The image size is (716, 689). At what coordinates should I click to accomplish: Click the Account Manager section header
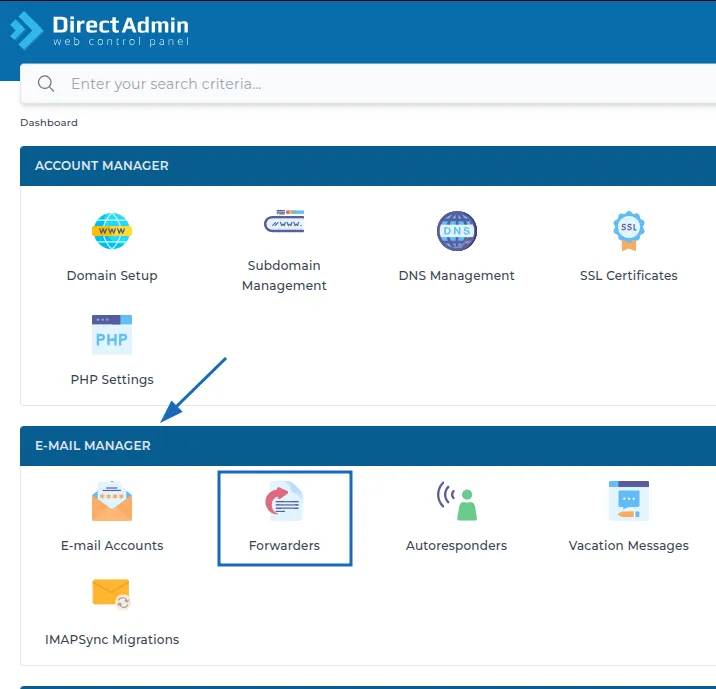click(102, 166)
